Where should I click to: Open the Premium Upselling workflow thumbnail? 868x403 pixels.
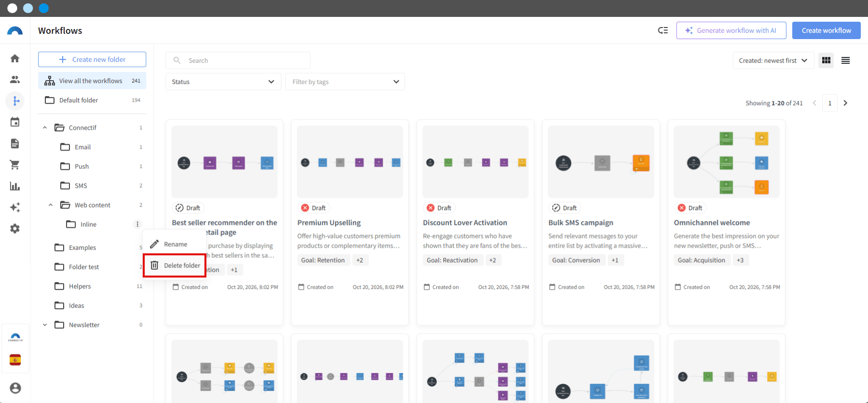click(350, 162)
